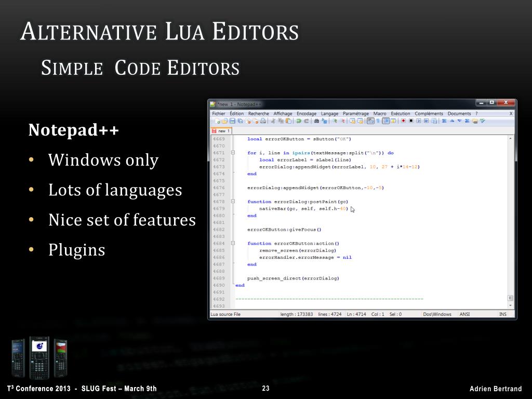This screenshot has width=532, height=399.
Task: Cut selection with scissors icon
Action: point(273,121)
